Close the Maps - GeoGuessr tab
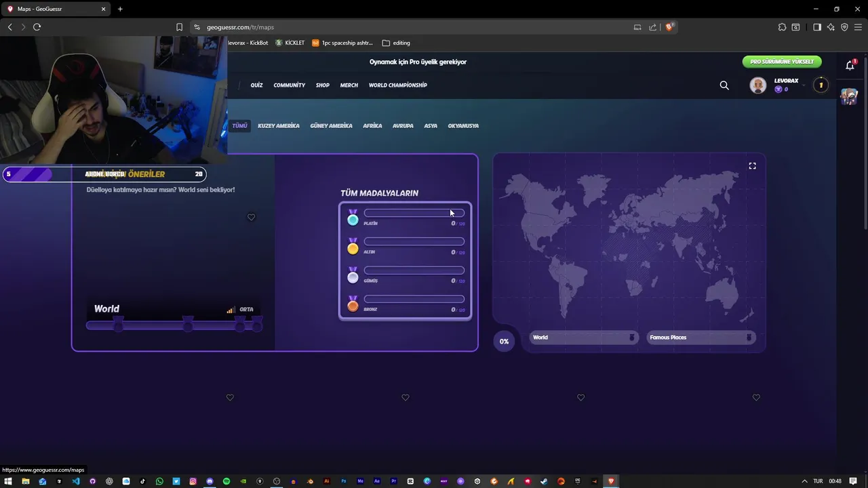The height and width of the screenshot is (488, 868). pyautogui.click(x=103, y=9)
